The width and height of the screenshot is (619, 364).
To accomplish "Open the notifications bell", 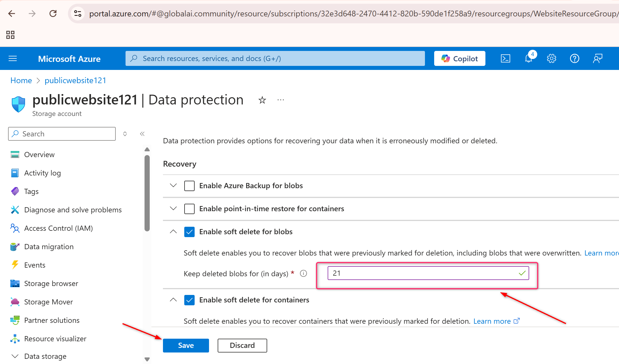I will coord(529,59).
